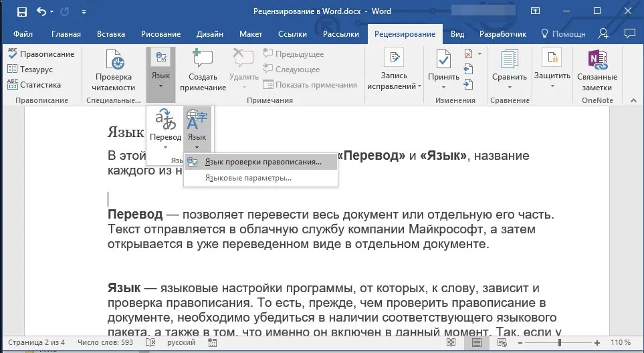Click the reject change icon
This screenshot has width=644, height=353.
[469, 53]
